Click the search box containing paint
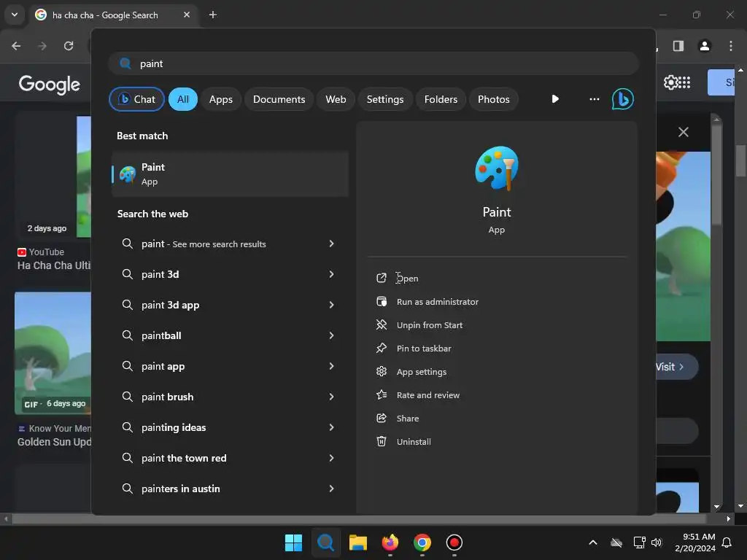The width and height of the screenshot is (747, 560). 373,64
